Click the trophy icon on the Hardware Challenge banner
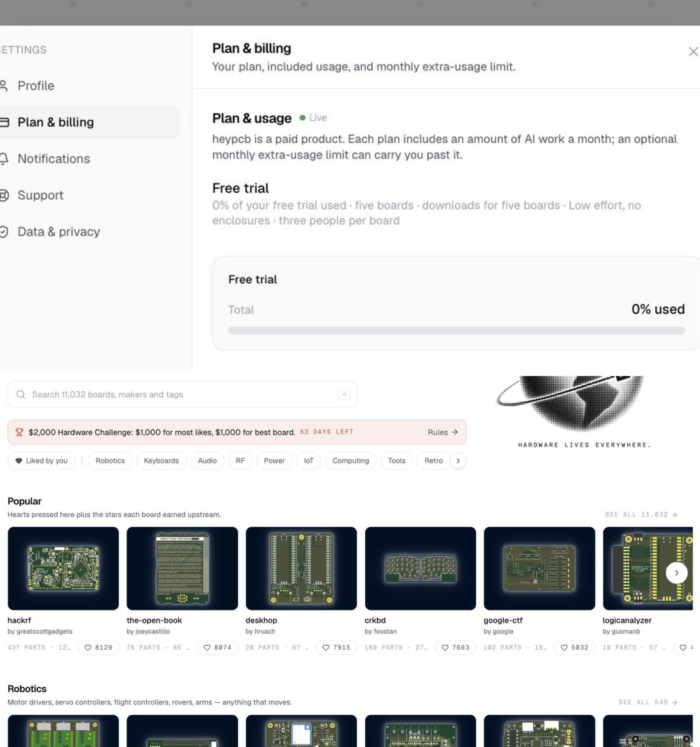The height and width of the screenshot is (747, 700). click(x=19, y=432)
